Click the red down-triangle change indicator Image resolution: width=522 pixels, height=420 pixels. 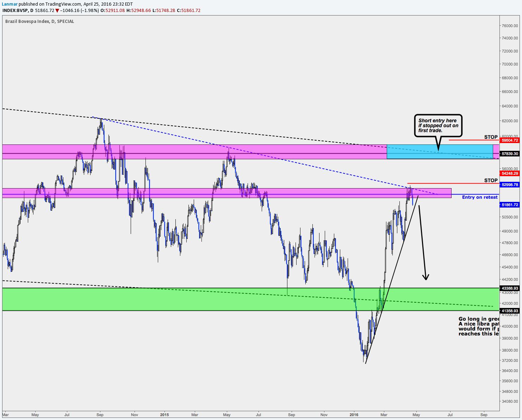tap(57, 11)
